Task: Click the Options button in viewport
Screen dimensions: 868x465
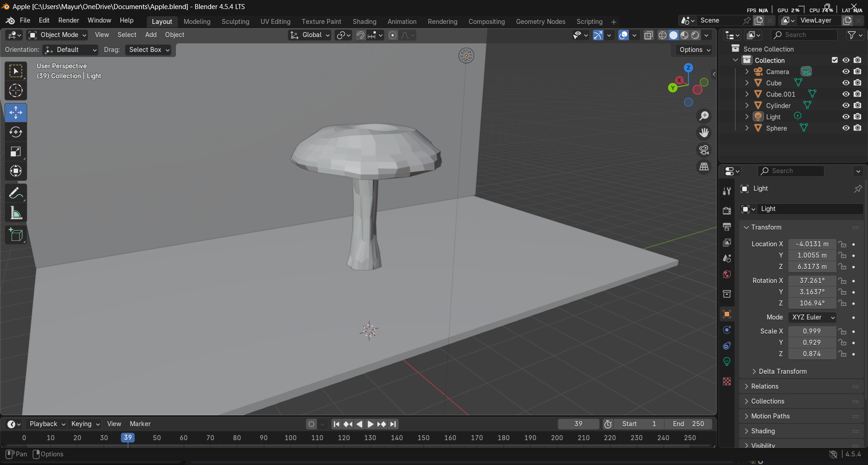Action: click(695, 50)
